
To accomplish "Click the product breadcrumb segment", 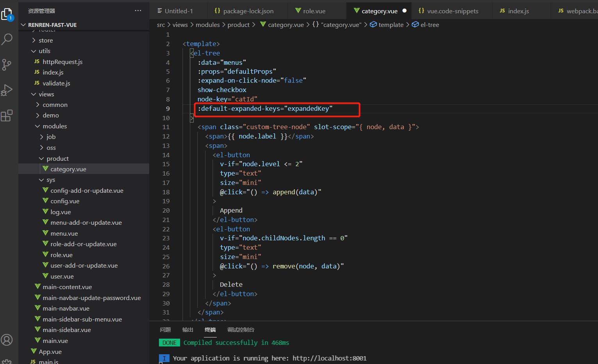I will [238, 25].
